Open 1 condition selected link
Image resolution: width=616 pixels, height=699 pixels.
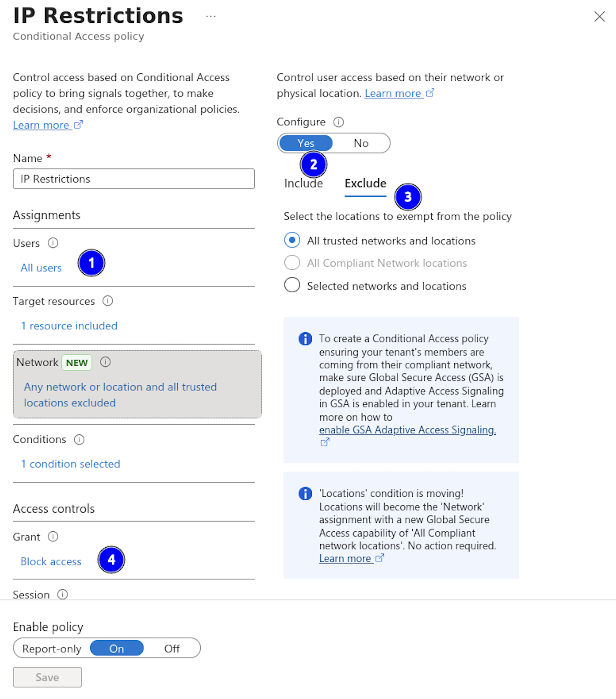pos(70,464)
